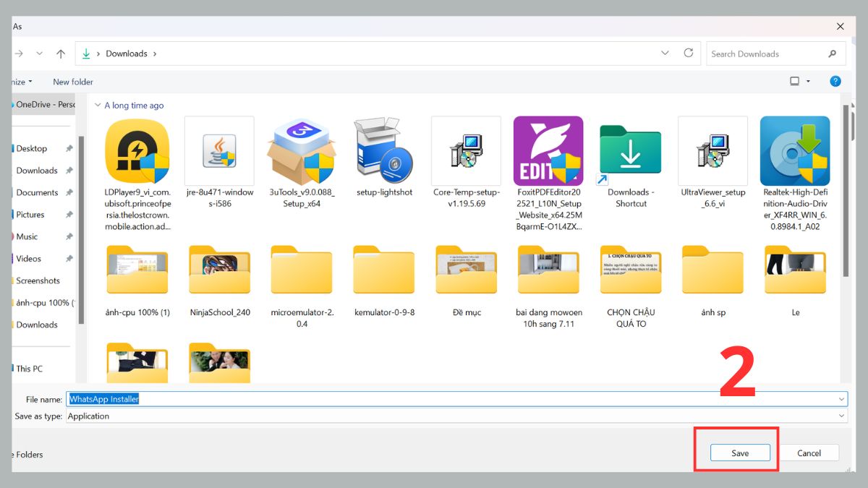
Task: Click the UltraViewer setup file icon
Action: click(x=712, y=151)
